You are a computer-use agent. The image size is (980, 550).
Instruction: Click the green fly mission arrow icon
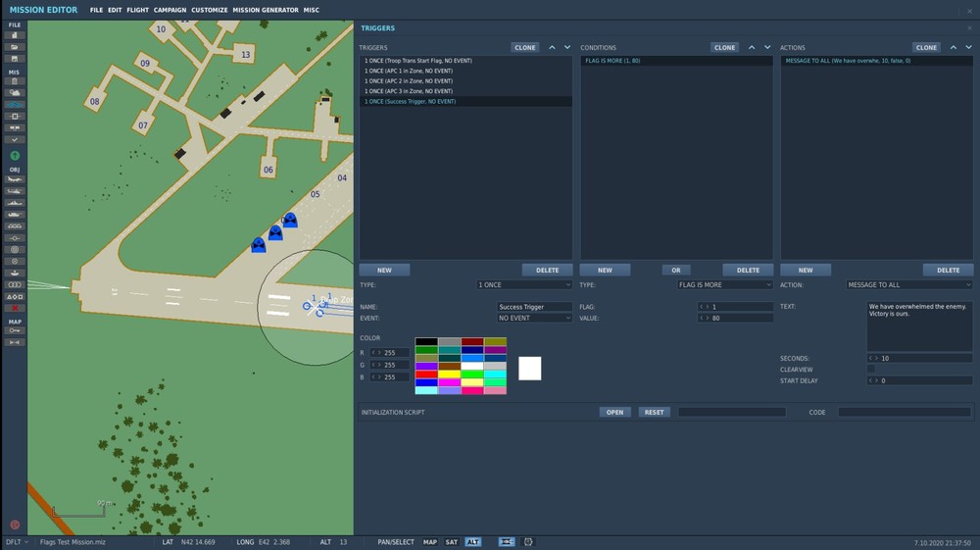pyautogui.click(x=15, y=156)
